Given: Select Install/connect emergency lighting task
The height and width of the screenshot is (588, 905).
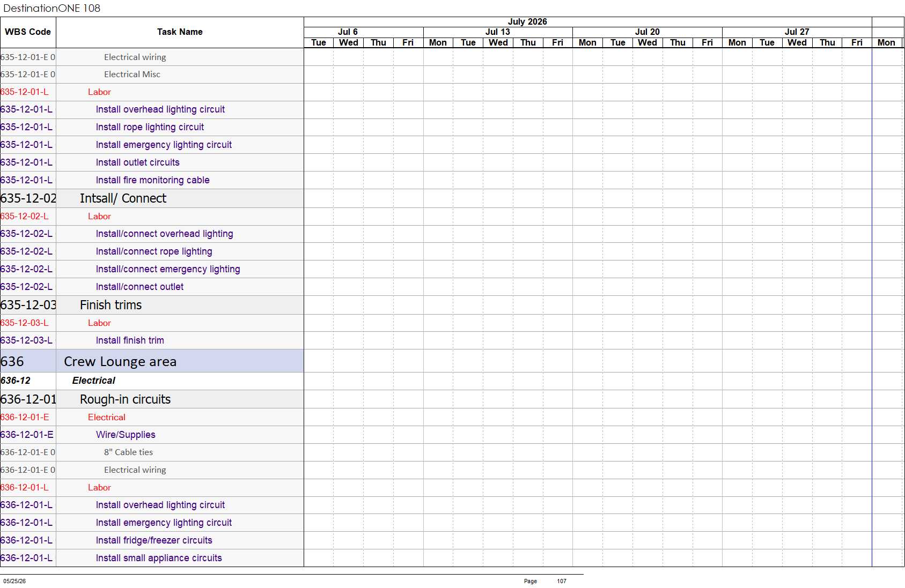Looking at the screenshot, I should click(152, 270).
